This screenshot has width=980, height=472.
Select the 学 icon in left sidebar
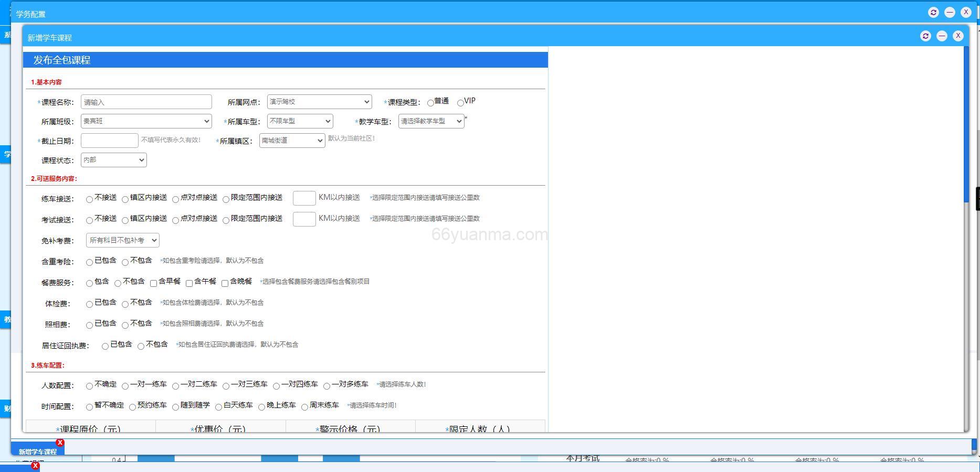(7, 154)
